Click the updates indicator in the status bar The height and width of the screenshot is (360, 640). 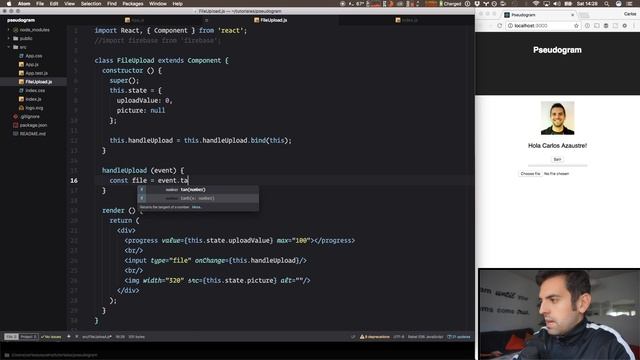(x=459, y=337)
